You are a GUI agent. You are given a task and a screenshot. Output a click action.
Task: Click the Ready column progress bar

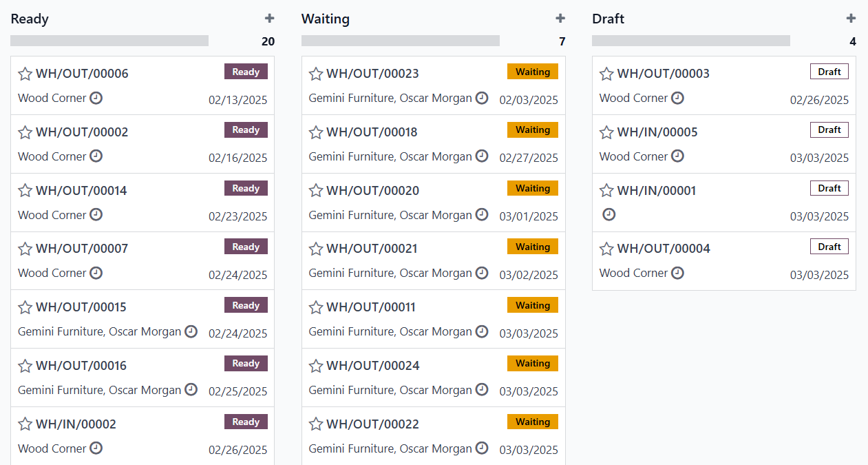point(109,41)
